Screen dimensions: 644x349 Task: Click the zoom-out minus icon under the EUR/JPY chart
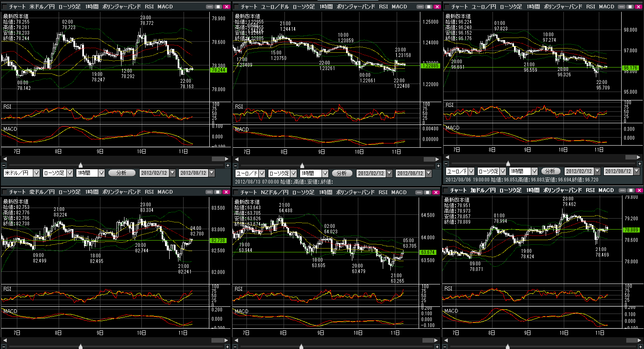click(446, 164)
